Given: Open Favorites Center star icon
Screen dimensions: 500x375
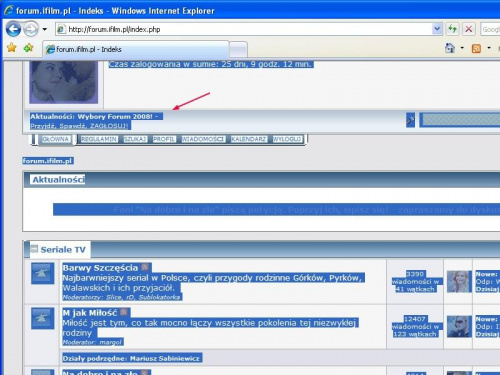Looking at the screenshot, I should click(12, 48).
